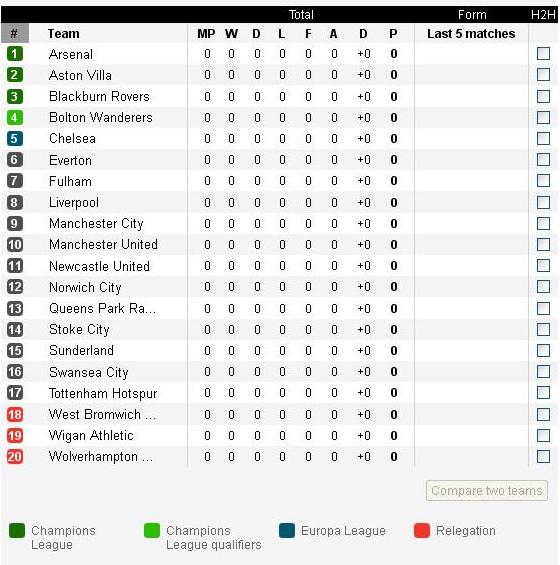Click the green position 1 badge for Arsenal
This screenshot has width=560, height=565.
coord(15,54)
